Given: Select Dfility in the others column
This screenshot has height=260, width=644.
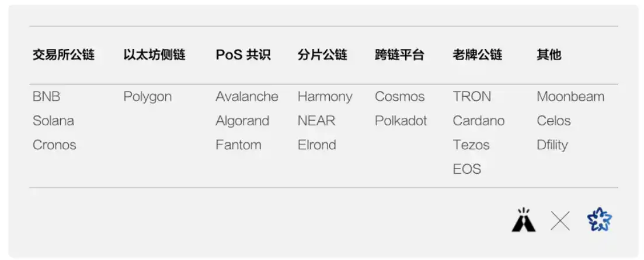Looking at the screenshot, I should (552, 145).
